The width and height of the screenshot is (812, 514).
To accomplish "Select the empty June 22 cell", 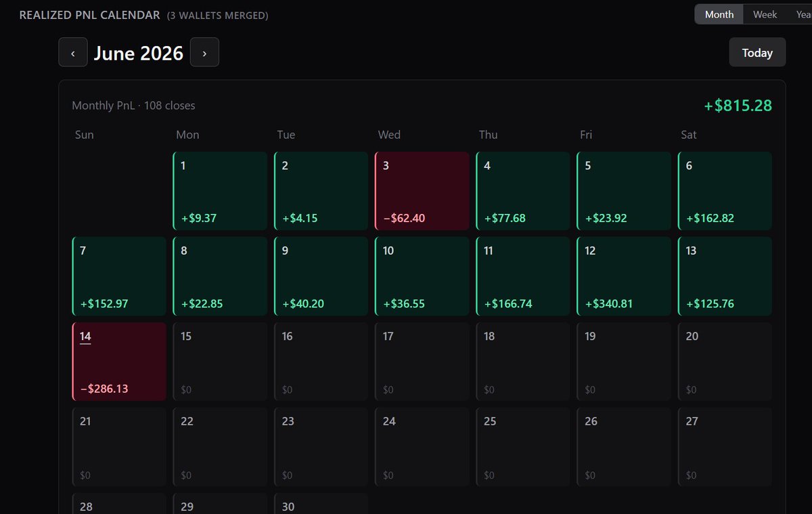I will click(221, 447).
